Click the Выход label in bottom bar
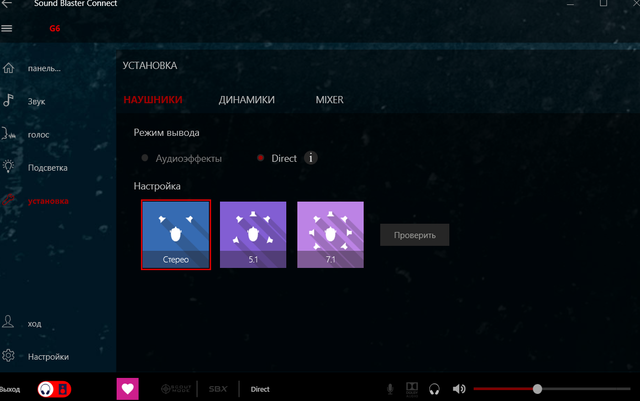Screen dimensions: 640x401 10,389
